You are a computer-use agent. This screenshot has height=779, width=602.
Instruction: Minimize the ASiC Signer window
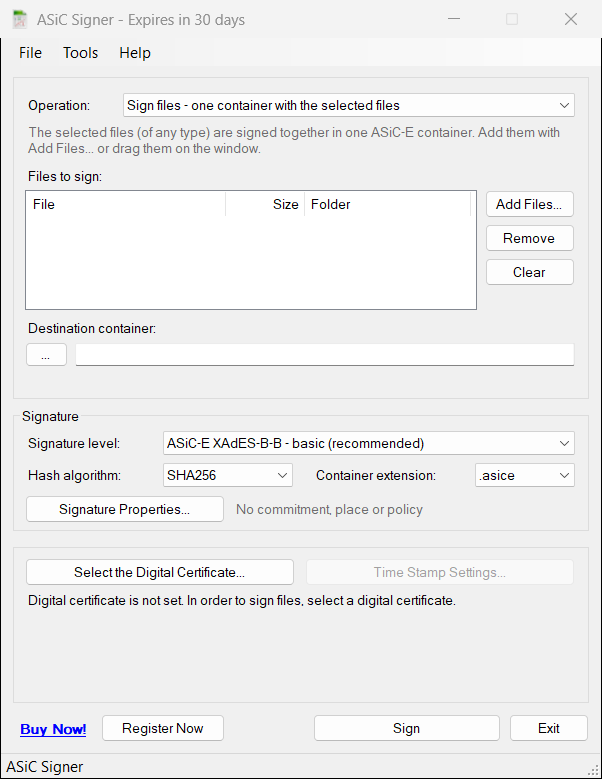point(454,19)
